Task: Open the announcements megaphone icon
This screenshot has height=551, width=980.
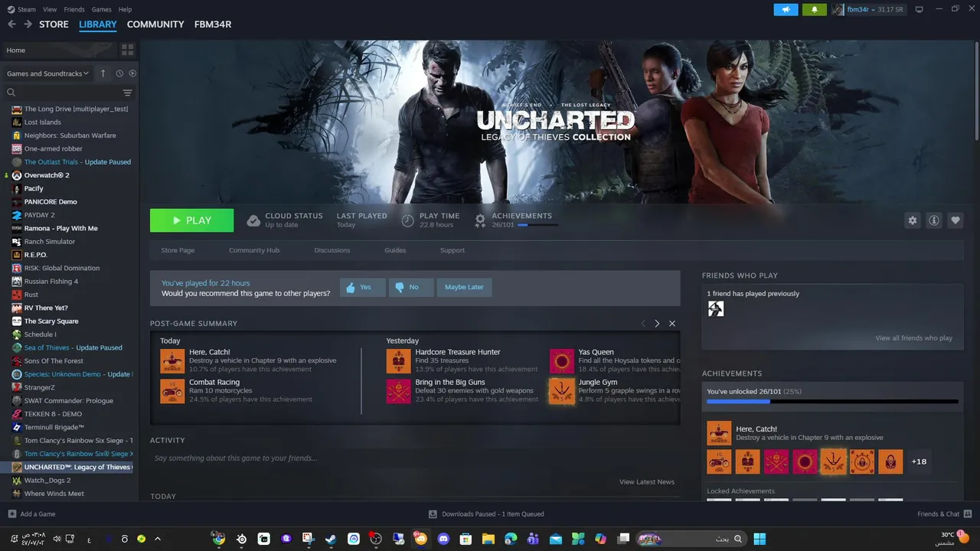Action: coord(786,9)
